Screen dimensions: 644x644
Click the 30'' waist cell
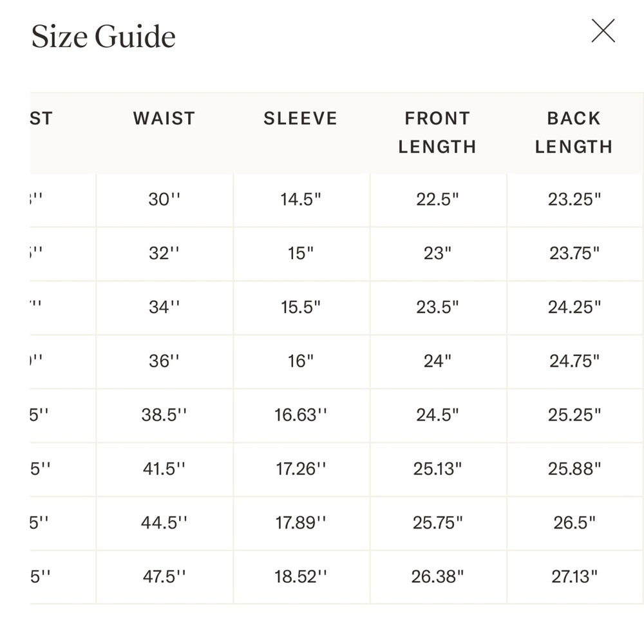pyautogui.click(x=164, y=200)
